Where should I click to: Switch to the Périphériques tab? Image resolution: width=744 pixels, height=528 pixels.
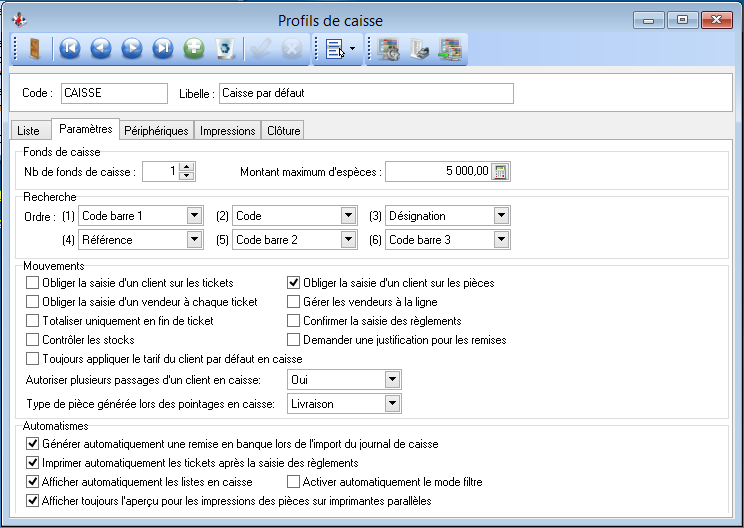[156, 131]
